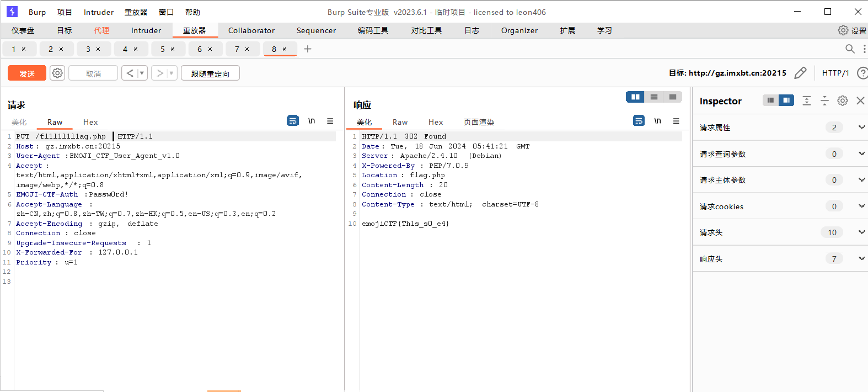Edit target with the pencil icon
Screen dimensions: 868x392
pos(801,73)
